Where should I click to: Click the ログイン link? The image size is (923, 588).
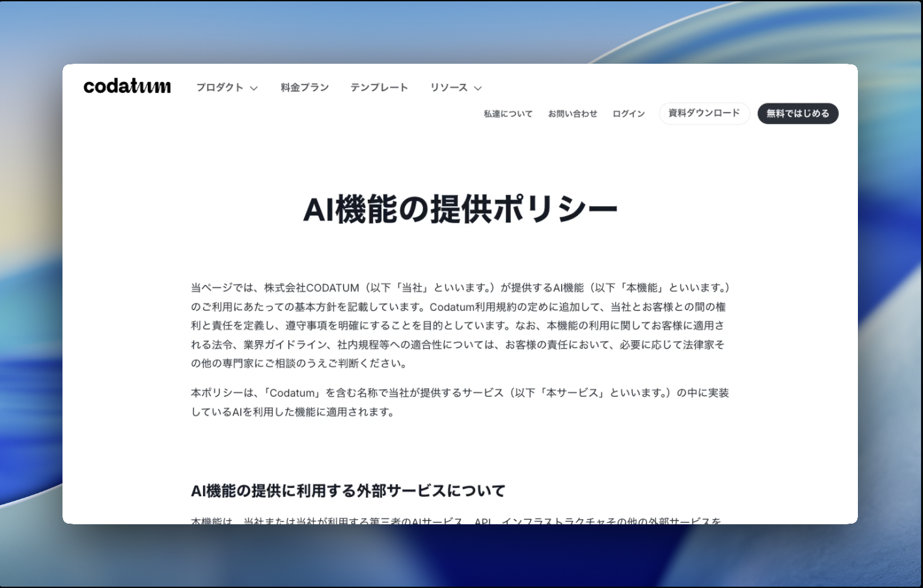coord(629,114)
